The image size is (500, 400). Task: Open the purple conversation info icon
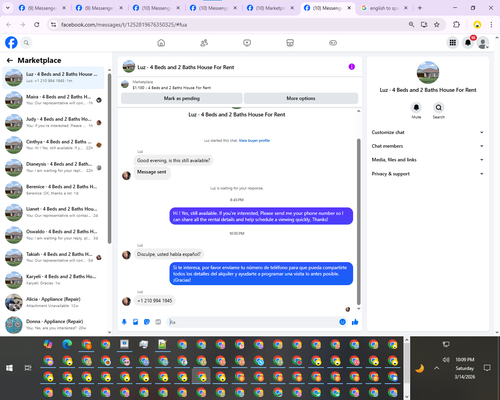point(352,67)
